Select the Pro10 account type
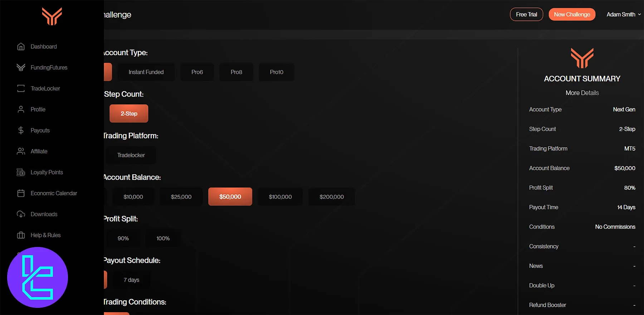Image resolution: width=644 pixels, height=315 pixels. pyautogui.click(x=276, y=72)
